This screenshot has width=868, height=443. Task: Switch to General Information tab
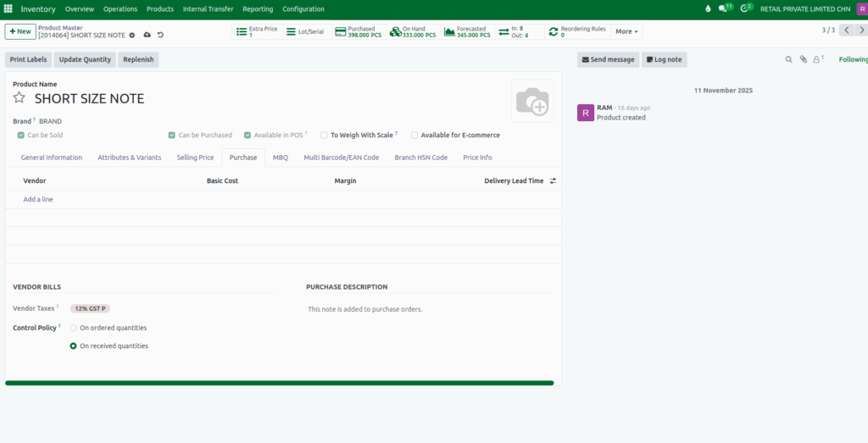coord(52,158)
